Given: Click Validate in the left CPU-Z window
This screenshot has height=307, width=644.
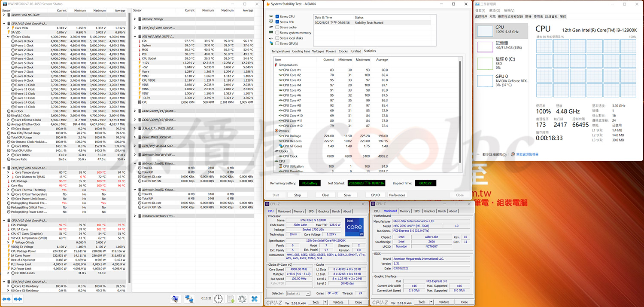Looking at the screenshot, I should pos(338,302).
